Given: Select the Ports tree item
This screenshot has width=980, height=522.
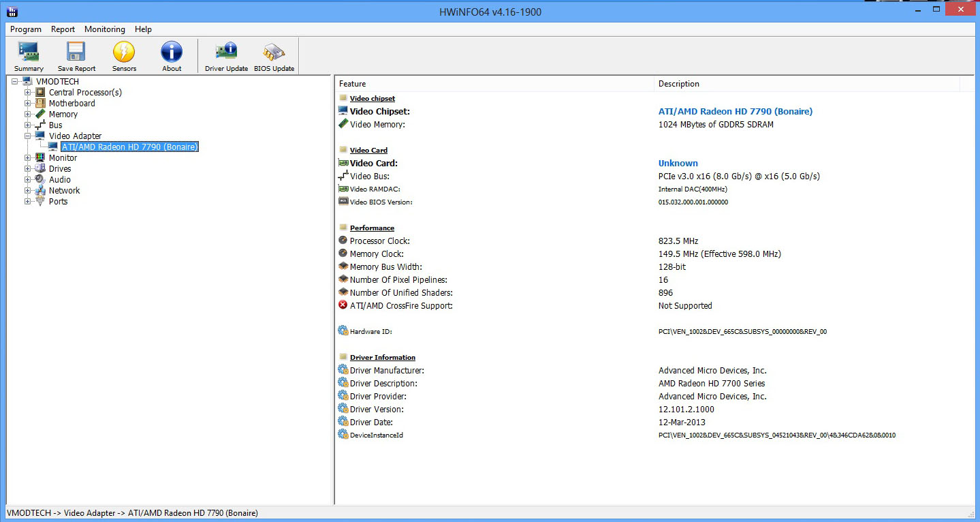Looking at the screenshot, I should coord(59,202).
